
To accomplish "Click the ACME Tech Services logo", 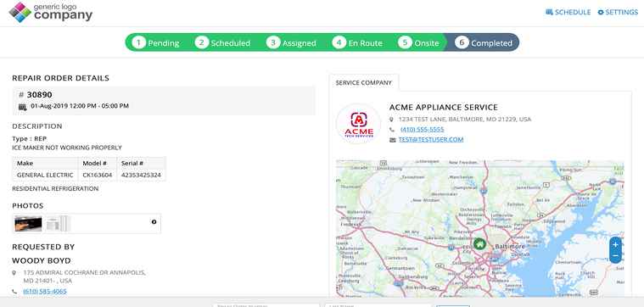I will 359,124.
